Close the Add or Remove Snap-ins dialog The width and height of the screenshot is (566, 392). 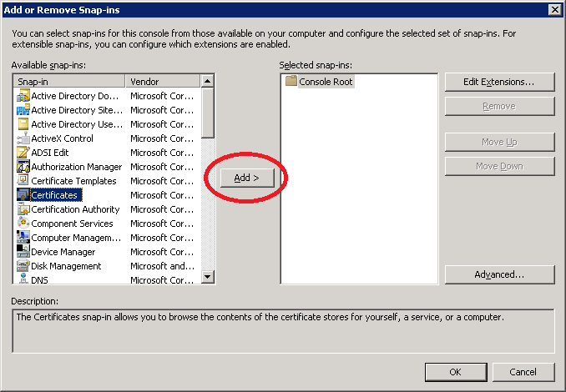(x=555, y=10)
